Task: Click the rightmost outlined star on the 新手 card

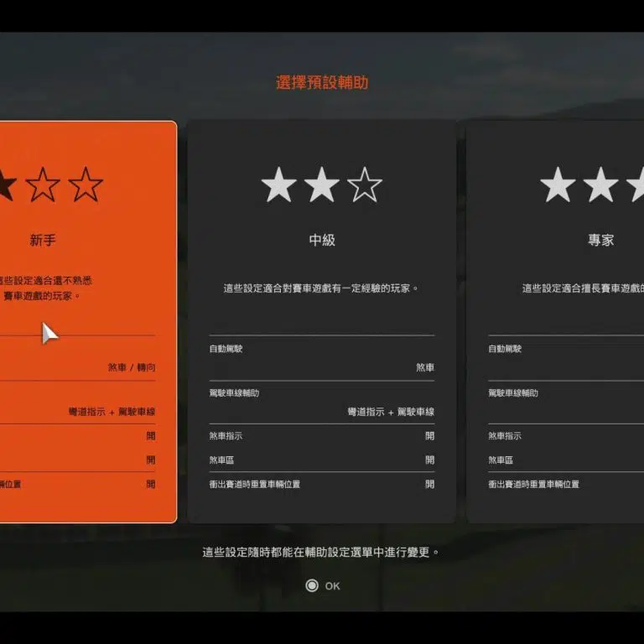Action: point(86,184)
